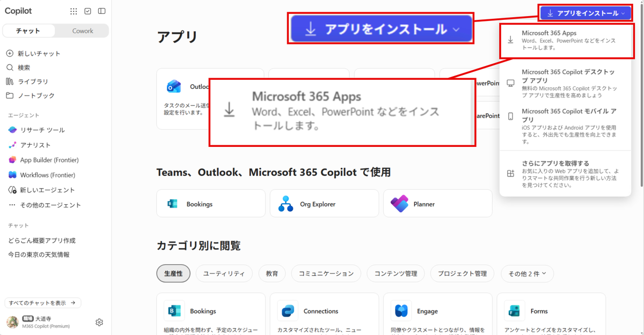The width and height of the screenshot is (644, 335).
Task: Switch to the Cowork toggle tab
Action: pos(83,31)
